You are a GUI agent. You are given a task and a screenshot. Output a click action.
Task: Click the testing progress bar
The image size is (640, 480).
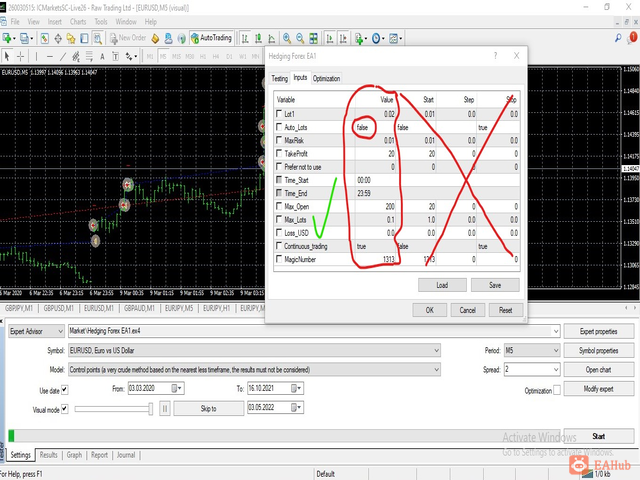284,436
